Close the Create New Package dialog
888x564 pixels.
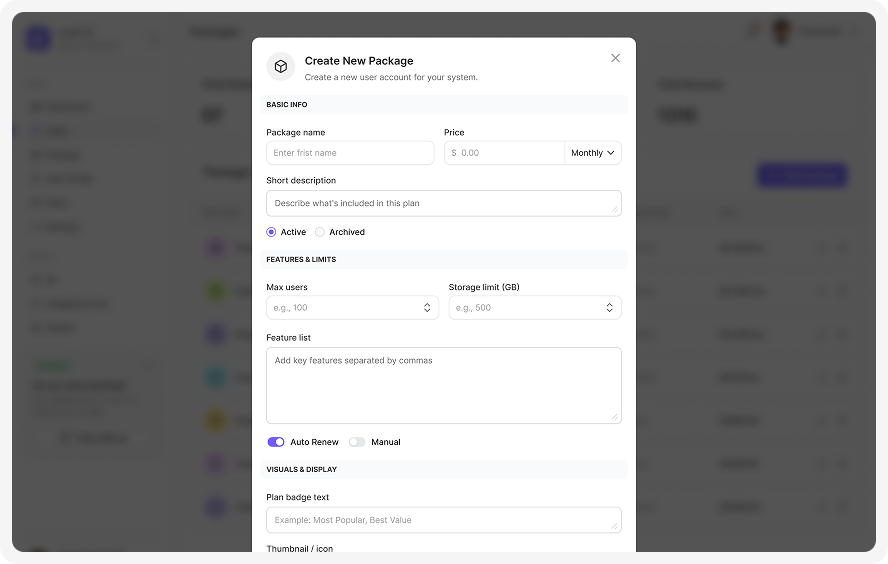pos(615,58)
